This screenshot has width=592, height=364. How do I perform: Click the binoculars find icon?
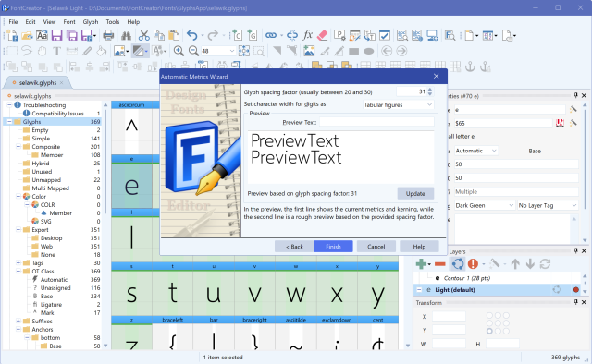coord(126,36)
